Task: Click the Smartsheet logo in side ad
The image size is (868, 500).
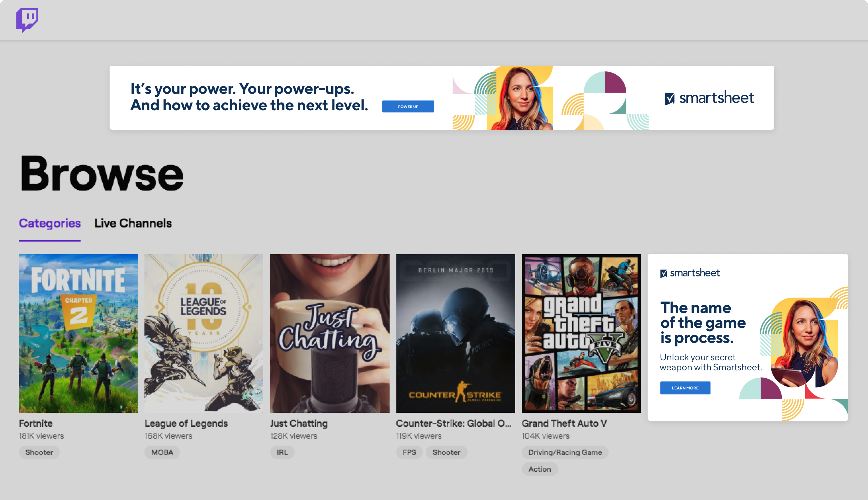Action: tap(690, 273)
